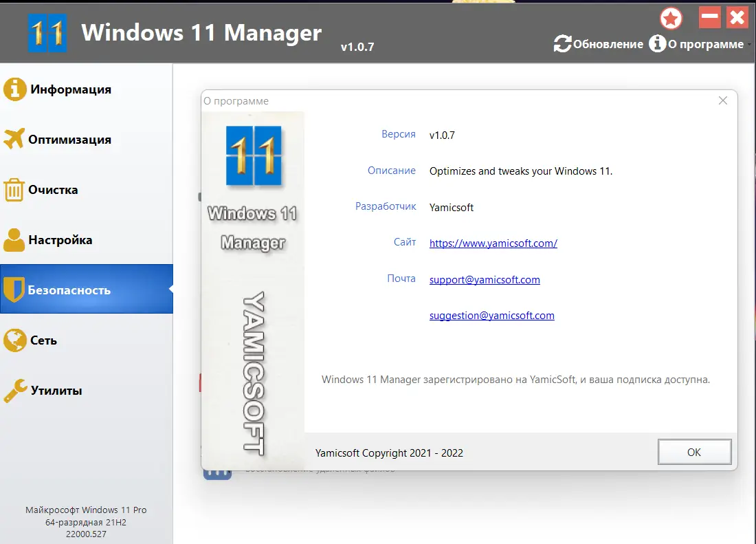Click the Настройка user icon

coord(14,240)
